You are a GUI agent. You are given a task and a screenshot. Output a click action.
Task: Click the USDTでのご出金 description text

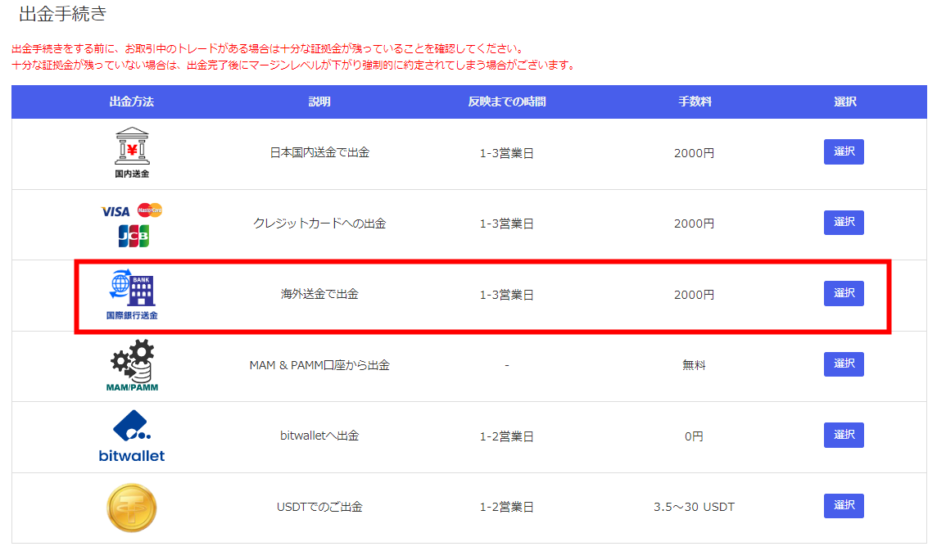coord(319,507)
